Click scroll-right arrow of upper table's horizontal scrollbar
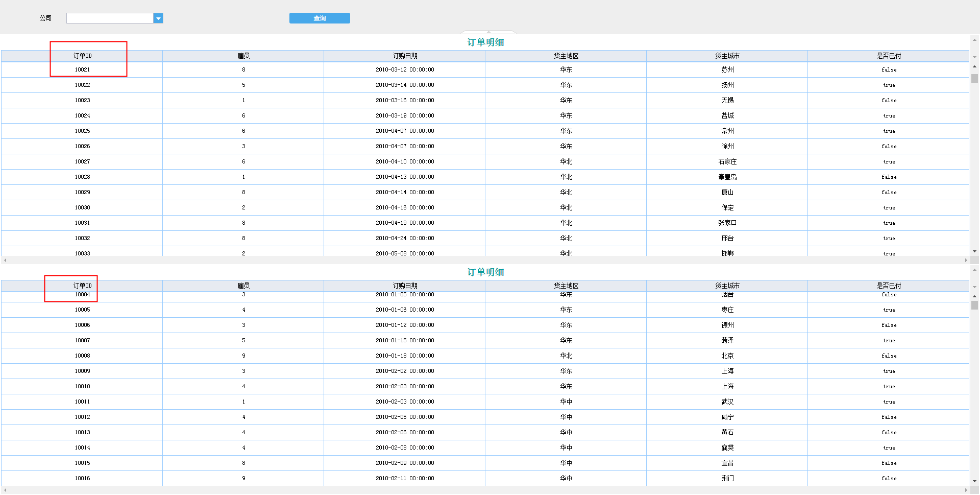 coord(966,260)
